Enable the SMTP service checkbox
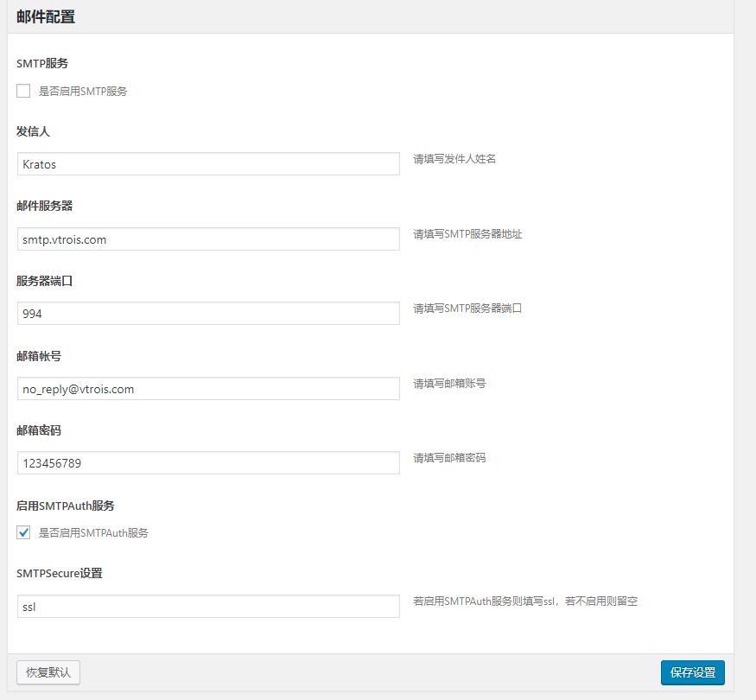Viewport: 756px width, 700px height. [23, 91]
